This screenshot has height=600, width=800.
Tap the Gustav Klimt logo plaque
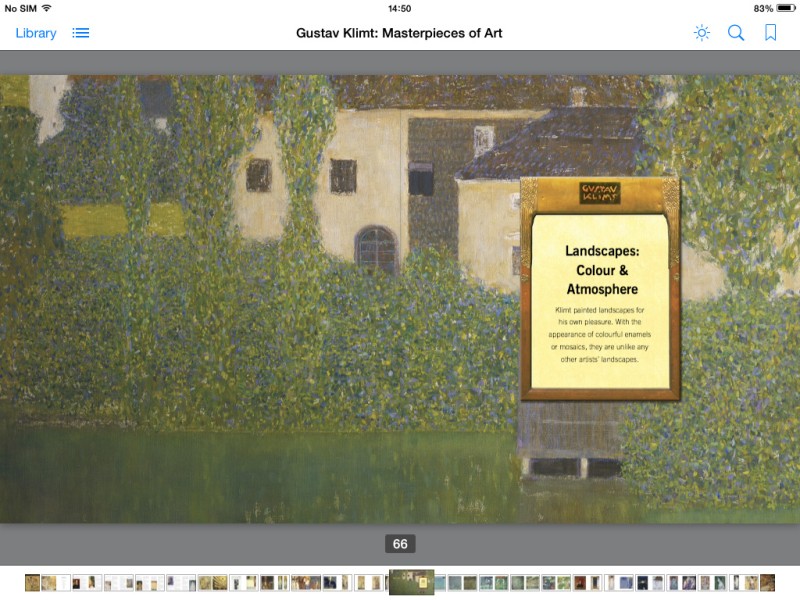(600, 193)
